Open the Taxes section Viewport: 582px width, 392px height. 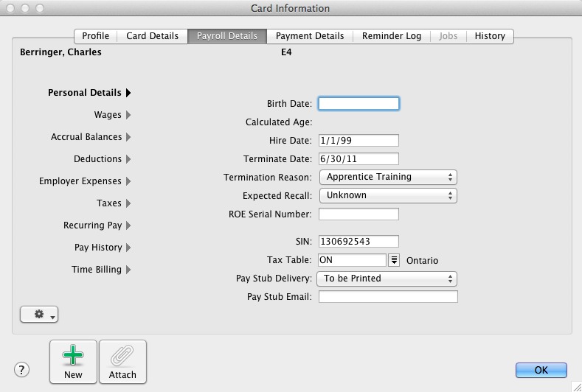(x=128, y=203)
